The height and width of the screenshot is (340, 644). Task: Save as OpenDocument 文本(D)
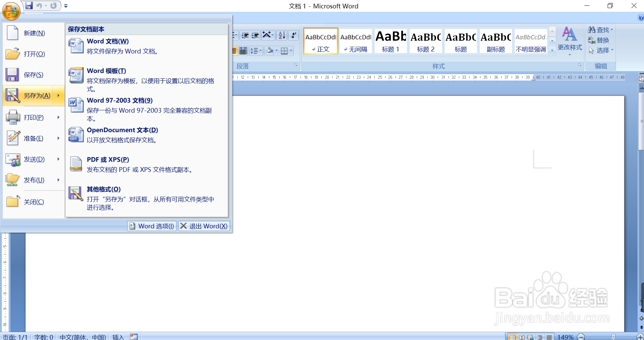coord(147,135)
